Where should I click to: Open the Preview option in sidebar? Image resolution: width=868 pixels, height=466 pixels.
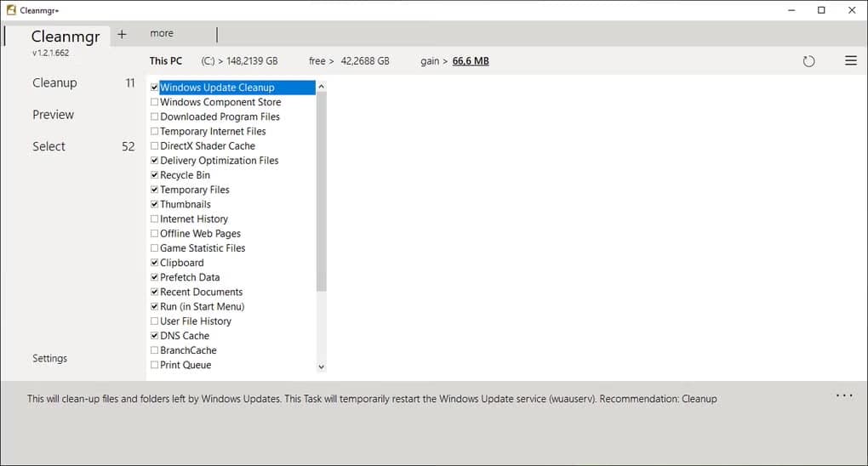click(53, 115)
